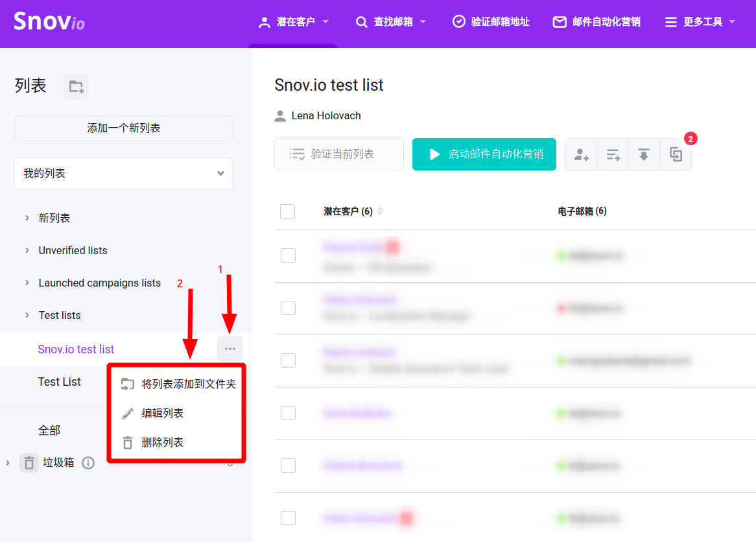Screen dimensions: 756x542
Task: Check the sixth prospect row checkbox
Action: point(288,518)
